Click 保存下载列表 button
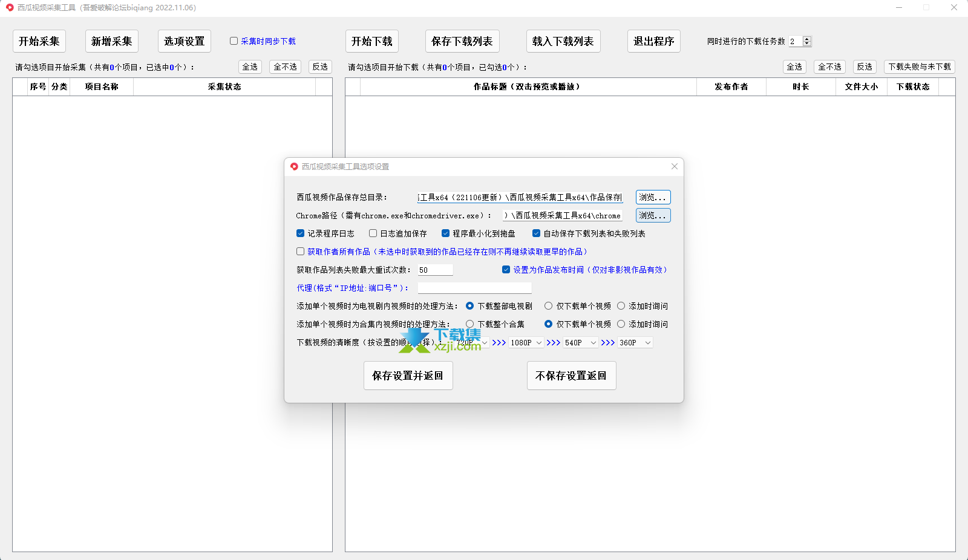The width and height of the screenshot is (968, 560). [x=462, y=41]
